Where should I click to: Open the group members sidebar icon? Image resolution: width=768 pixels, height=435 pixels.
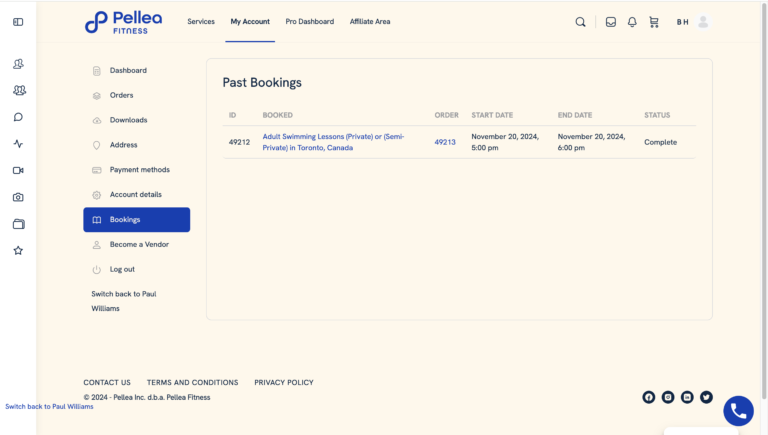point(19,90)
